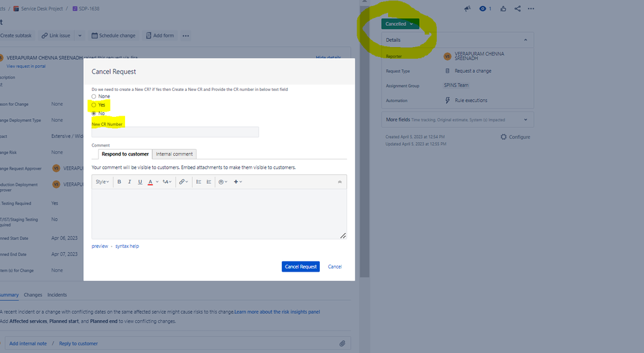Click the SPINS Team assignment group
Image resolution: width=644 pixels, height=353 pixels.
pos(456,85)
